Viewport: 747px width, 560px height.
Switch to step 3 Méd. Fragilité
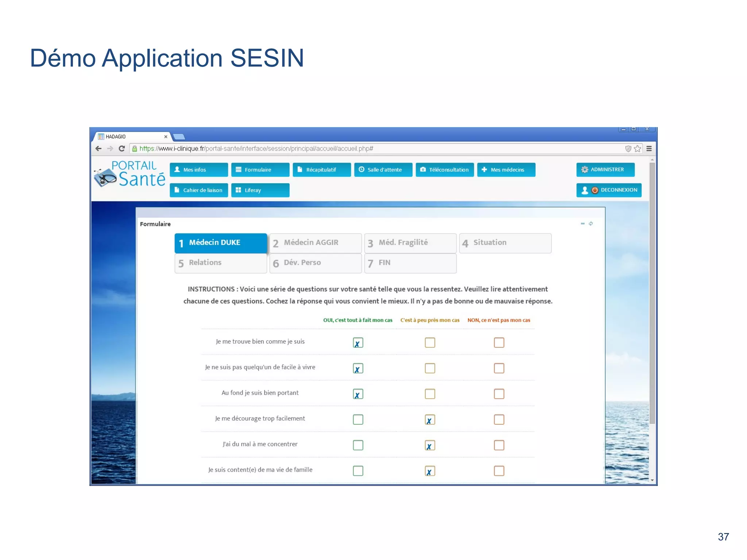[410, 243]
